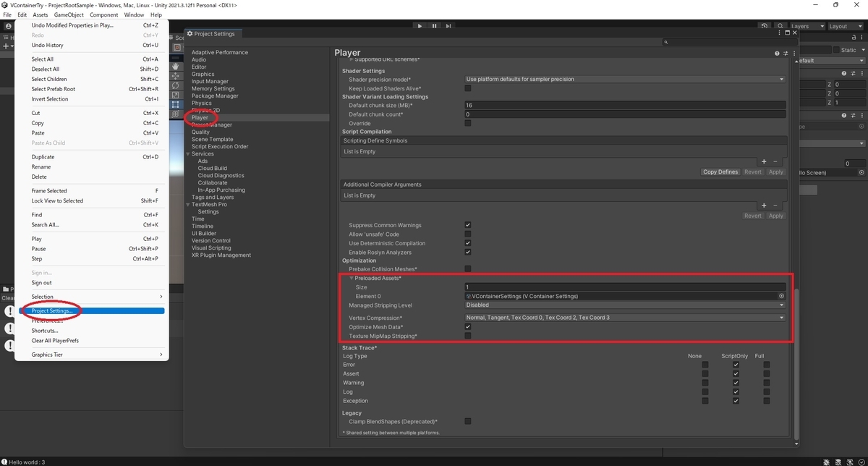Click the Copy Defines button
The width and height of the screenshot is (868, 466).
coord(720,171)
